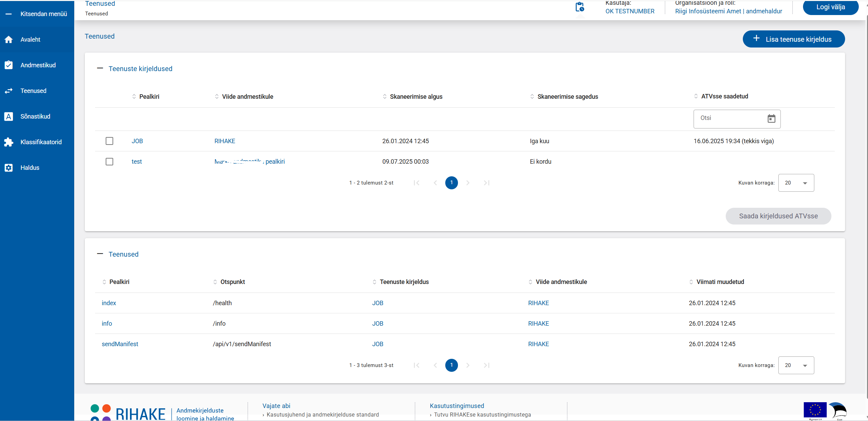
Task: Check the test row checkbox
Action: pos(109,162)
